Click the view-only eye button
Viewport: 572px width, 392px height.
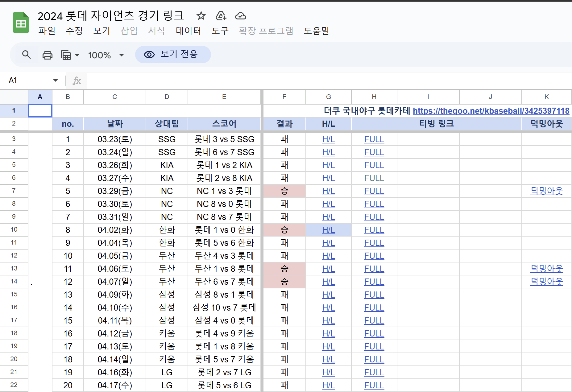point(173,55)
